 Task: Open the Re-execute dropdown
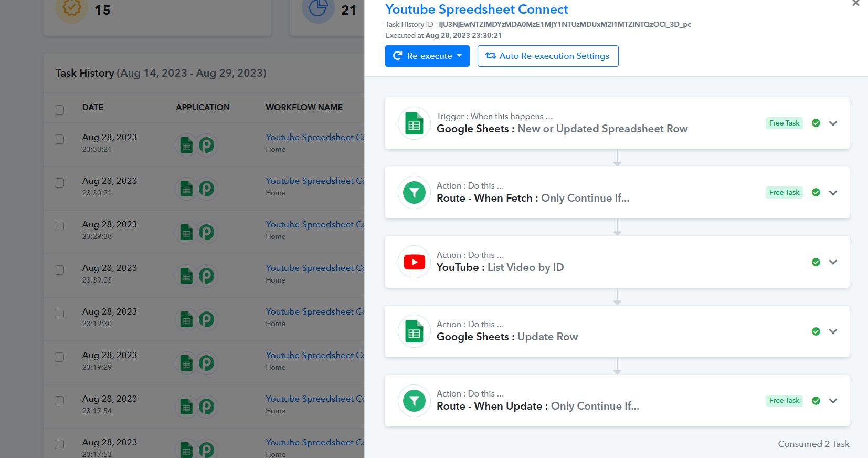427,56
